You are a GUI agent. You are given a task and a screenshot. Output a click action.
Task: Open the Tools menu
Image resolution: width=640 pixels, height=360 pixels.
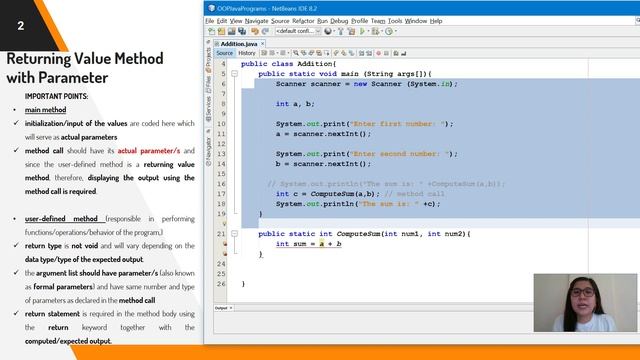(395, 21)
